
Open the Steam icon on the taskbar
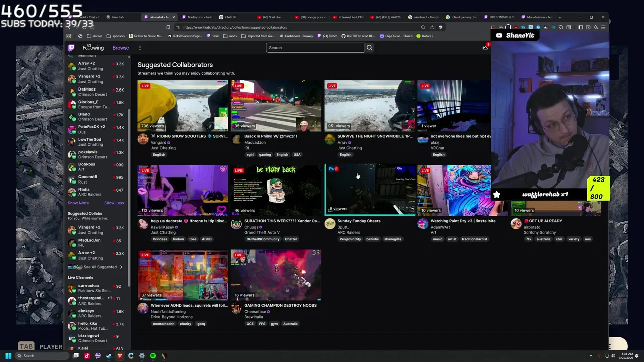tap(109, 356)
